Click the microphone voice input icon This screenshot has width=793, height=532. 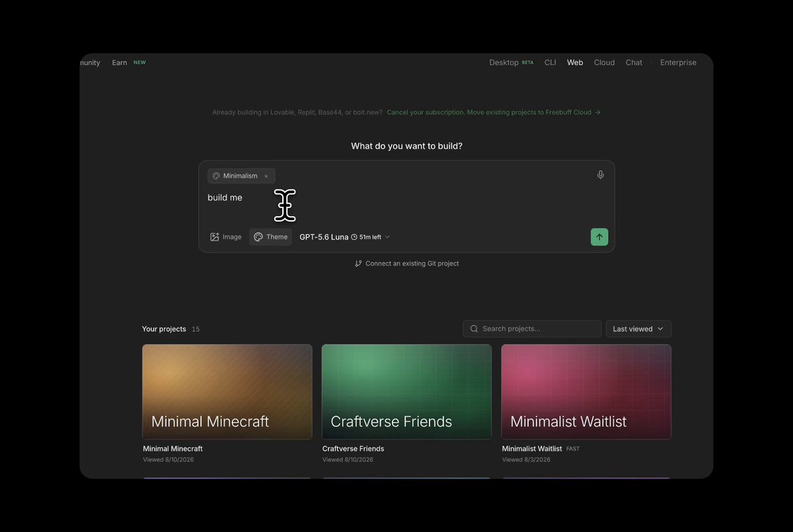600,175
